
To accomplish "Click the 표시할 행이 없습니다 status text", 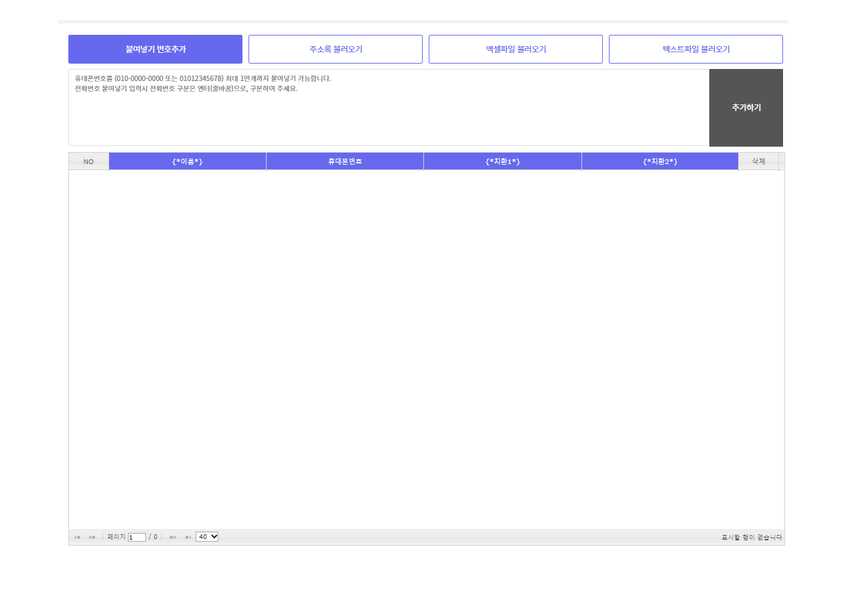I will (x=751, y=537).
